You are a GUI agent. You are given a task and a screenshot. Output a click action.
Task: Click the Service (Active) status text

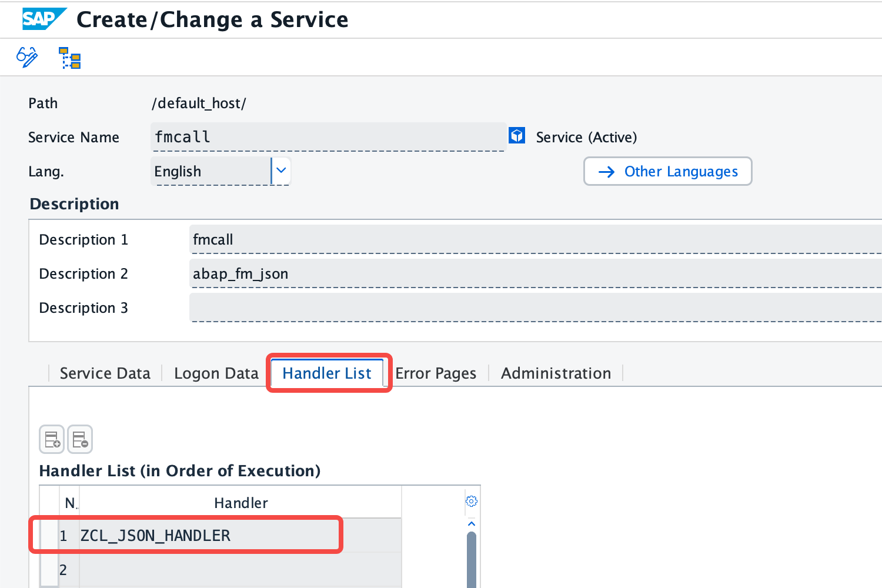pyautogui.click(x=586, y=137)
